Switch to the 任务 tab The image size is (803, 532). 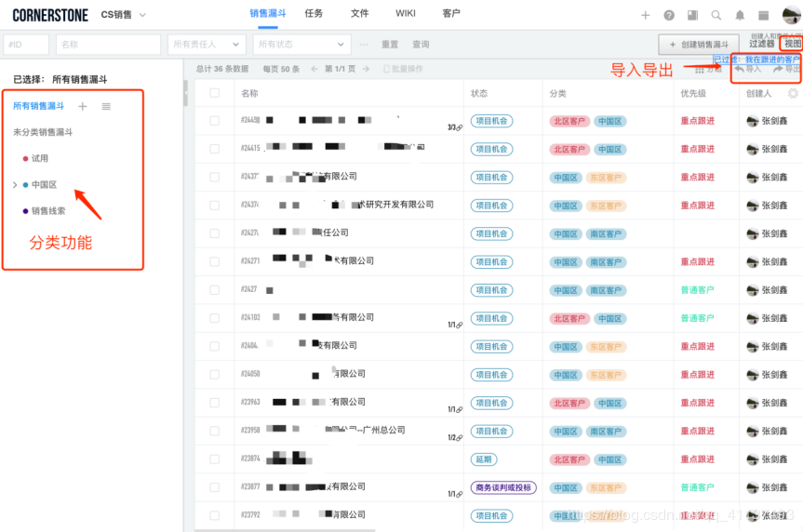[314, 13]
